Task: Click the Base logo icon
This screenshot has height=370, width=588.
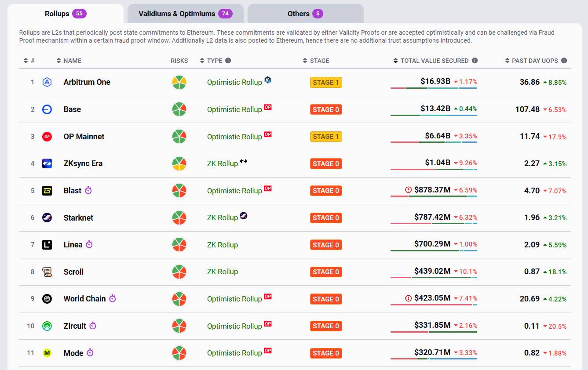Action: 47,109
